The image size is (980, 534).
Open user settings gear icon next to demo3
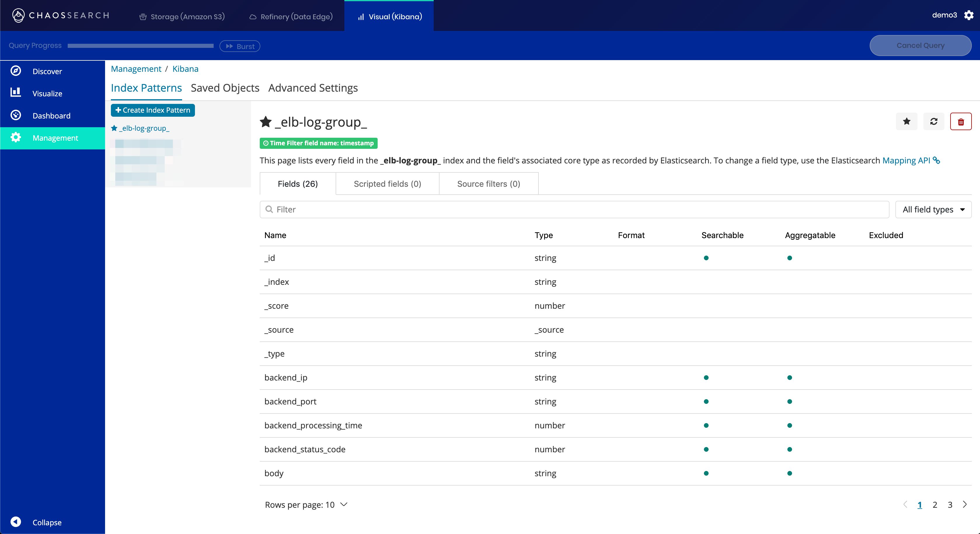click(x=969, y=15)
